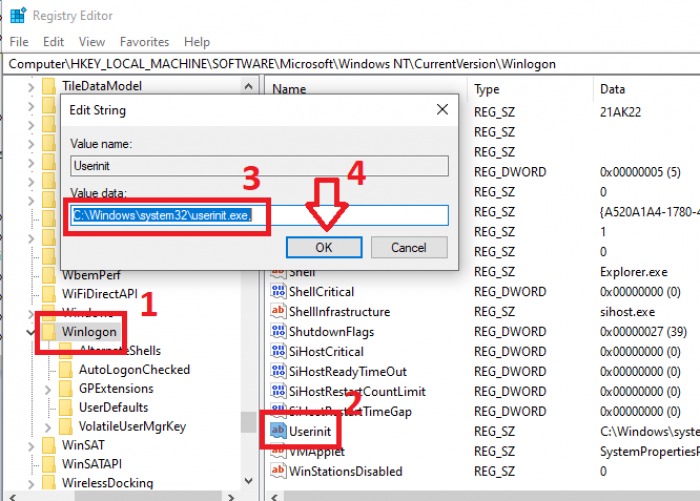Screen dimensions: 700x501
Task: Click the TileDataModel folder icon
Action: pyautogui.click(x=49, y=86)
